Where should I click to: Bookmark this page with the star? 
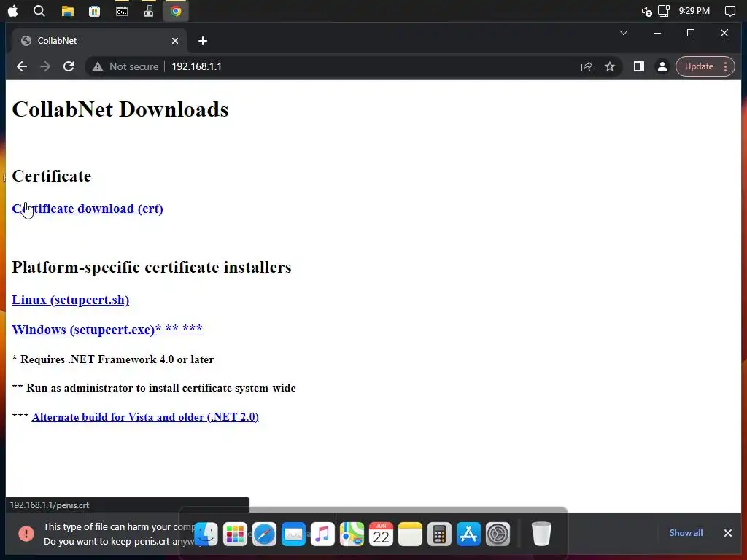610,66
